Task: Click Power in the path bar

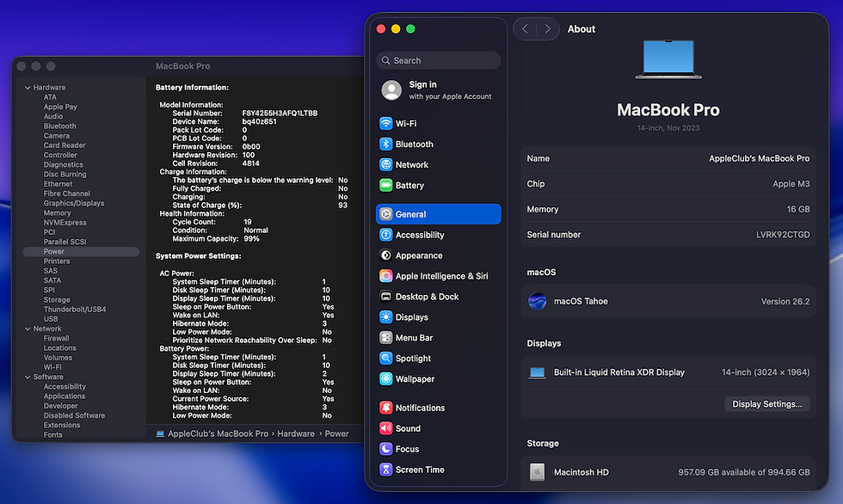Action: [336, 433]
